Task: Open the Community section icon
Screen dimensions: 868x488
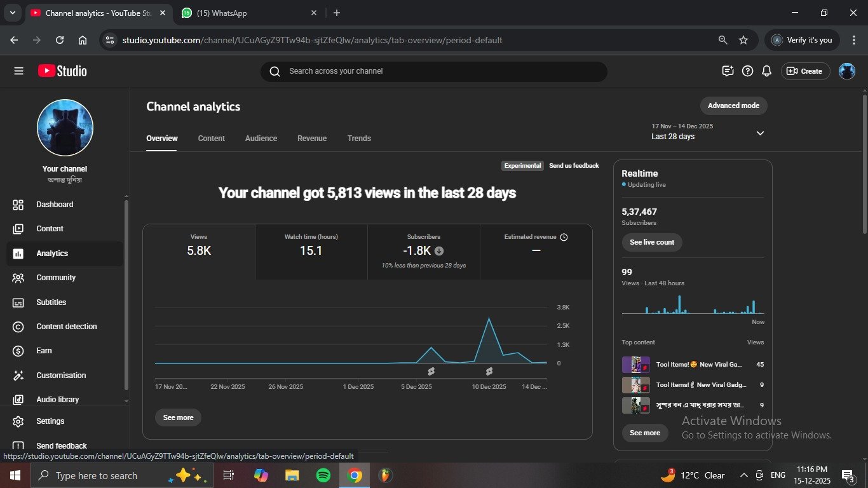Action: pyautogui.click(x=18, y=278)
